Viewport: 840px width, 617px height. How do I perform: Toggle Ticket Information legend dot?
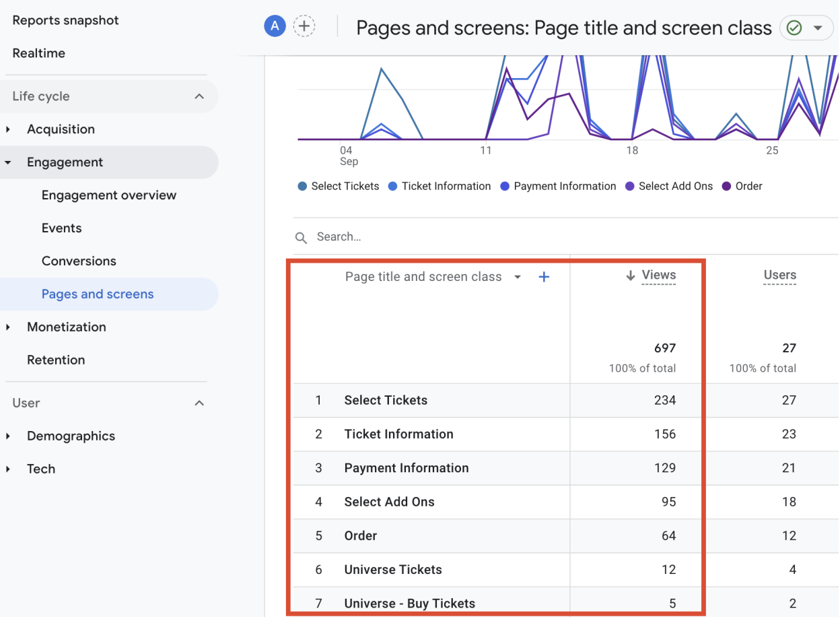click(393, 187)
